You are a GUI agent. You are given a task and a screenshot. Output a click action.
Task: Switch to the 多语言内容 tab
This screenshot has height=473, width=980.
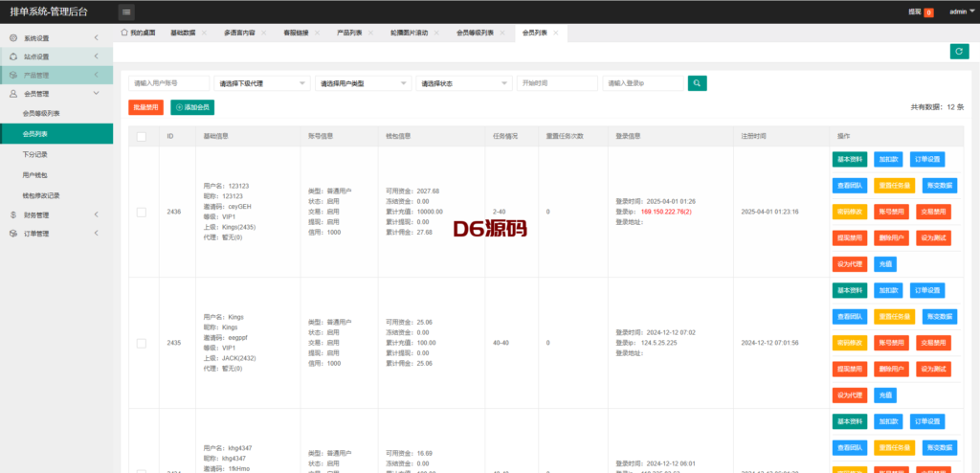[x=239, y=33]
